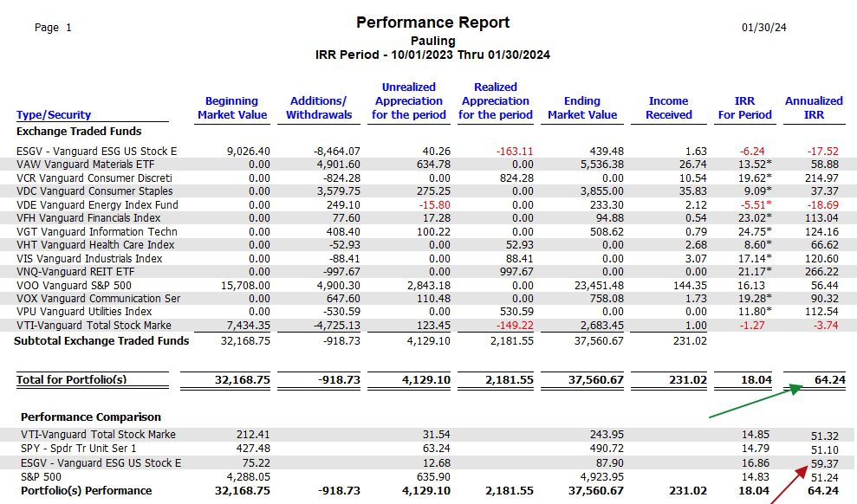Viewport: 857px width, 504px height.
Task: Select the VPU Vanguard Utilities Index row
Action: (428, 311)
